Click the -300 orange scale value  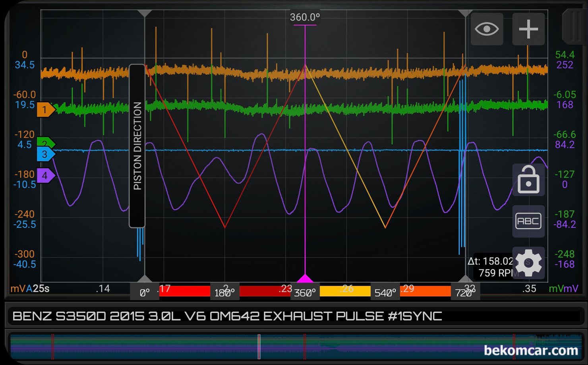[x=25, y=254]
